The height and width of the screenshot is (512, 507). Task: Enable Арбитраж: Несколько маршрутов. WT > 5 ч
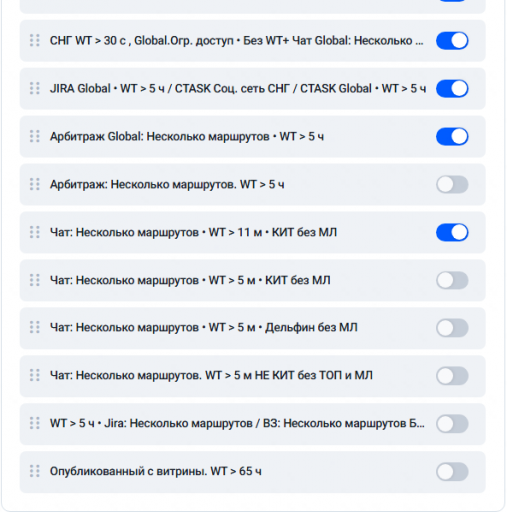[452, 185]
